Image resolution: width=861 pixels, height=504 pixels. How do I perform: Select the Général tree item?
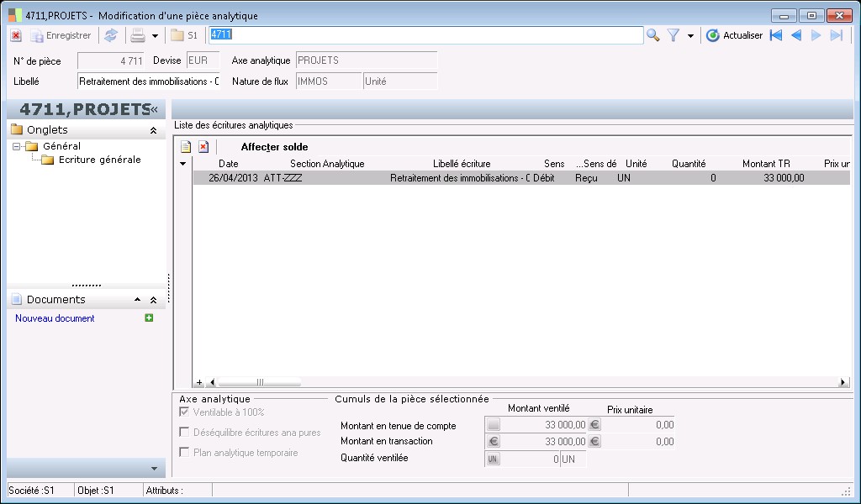61,146
